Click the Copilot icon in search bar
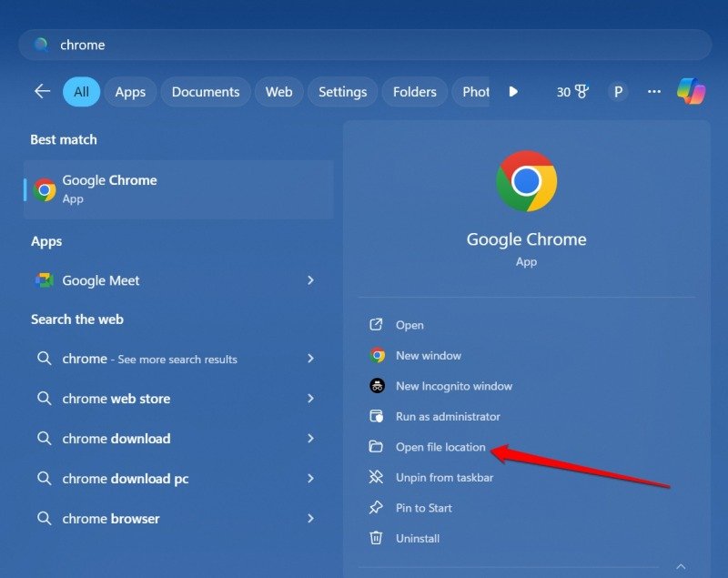 click(692, 91)
